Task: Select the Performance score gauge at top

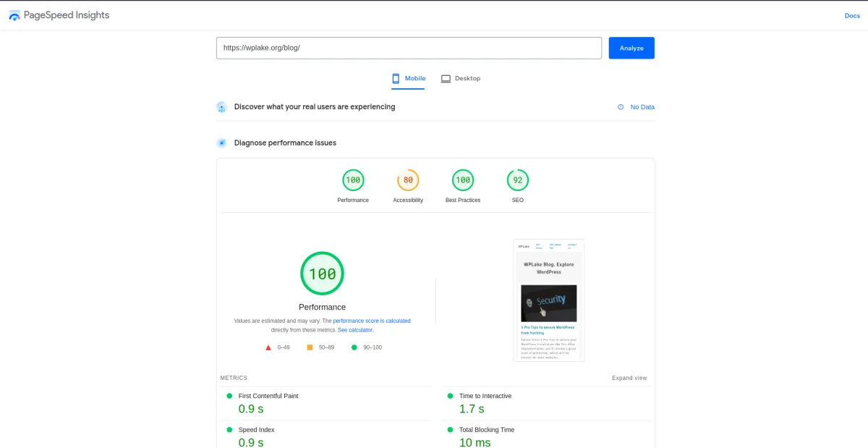Action: click(353, 180)
